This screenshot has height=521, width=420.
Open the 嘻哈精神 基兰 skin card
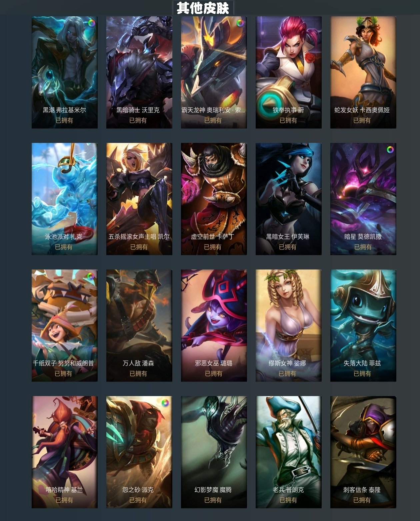65,452
